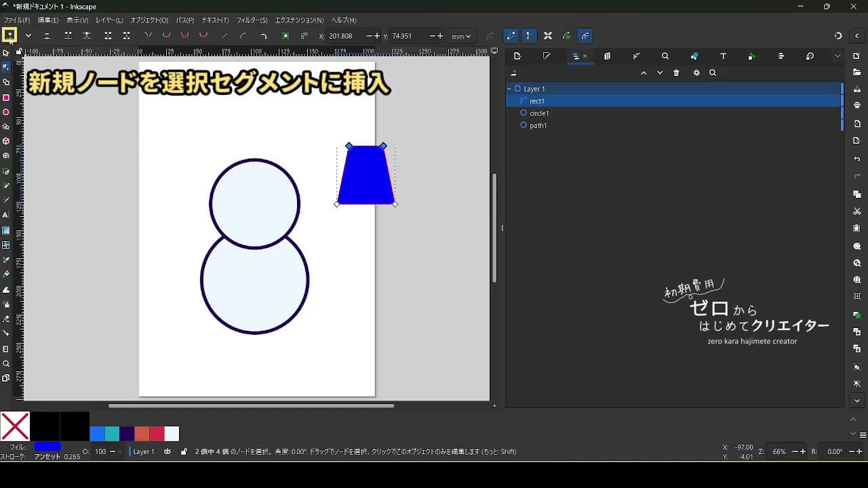Click the print icon in command bar
The height and width of the screenshot is (488, 868).
point(857,105)
